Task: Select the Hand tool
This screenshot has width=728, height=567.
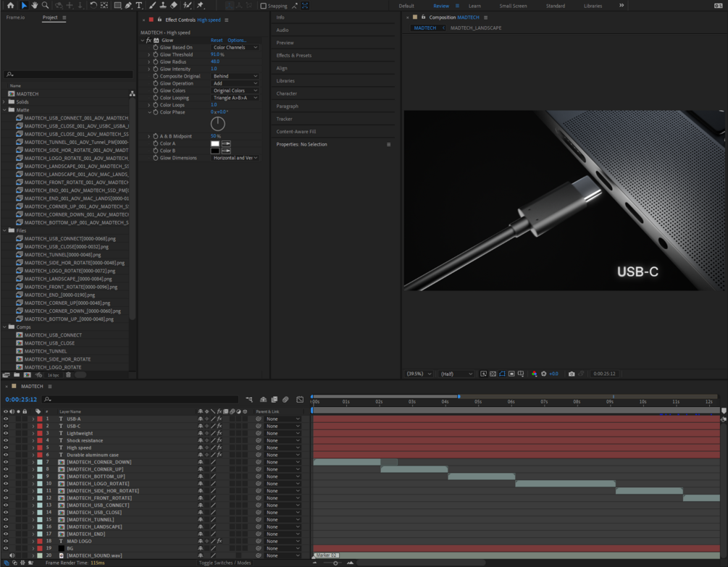Action: pos(34,6)
